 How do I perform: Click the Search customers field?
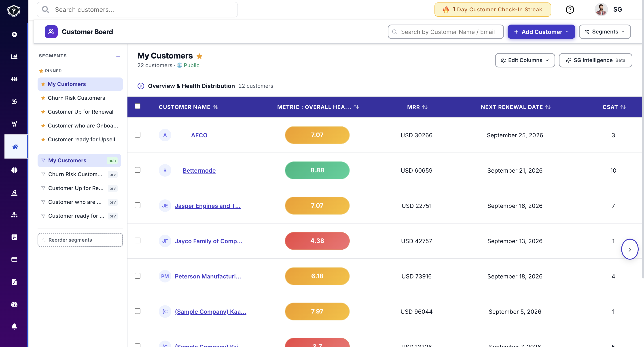point(137,9)
